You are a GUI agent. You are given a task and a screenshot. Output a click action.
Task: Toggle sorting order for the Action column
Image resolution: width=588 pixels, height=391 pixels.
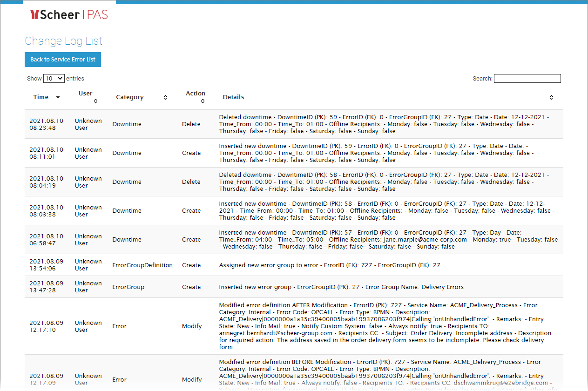coord(203,101)
